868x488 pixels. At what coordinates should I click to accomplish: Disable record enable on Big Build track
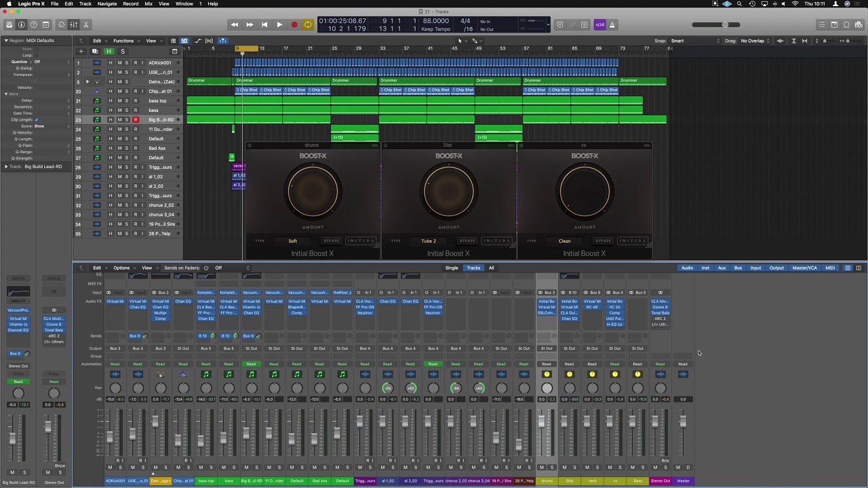[135, 120]
